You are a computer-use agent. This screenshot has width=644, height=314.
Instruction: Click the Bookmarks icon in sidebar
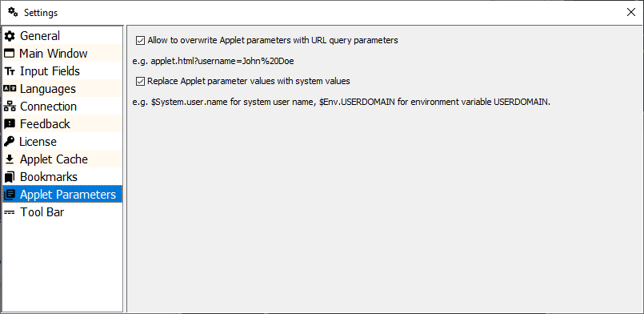[10, 177]
